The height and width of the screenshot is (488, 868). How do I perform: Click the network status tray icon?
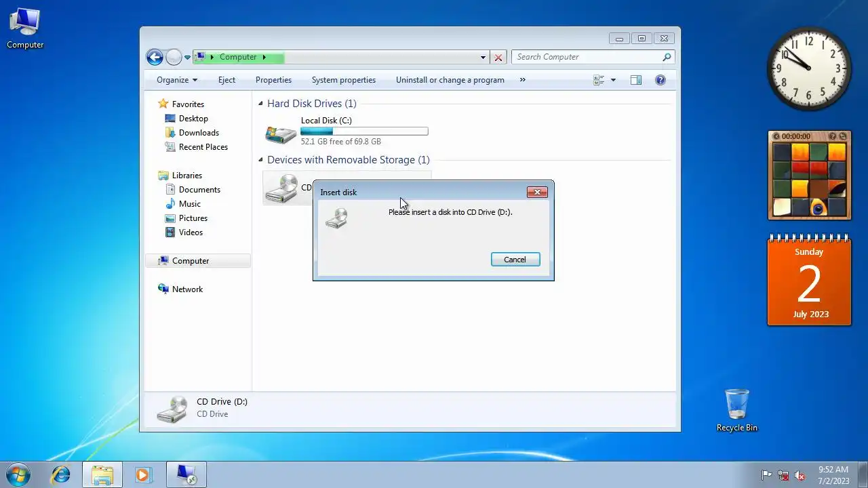[783, 475]
